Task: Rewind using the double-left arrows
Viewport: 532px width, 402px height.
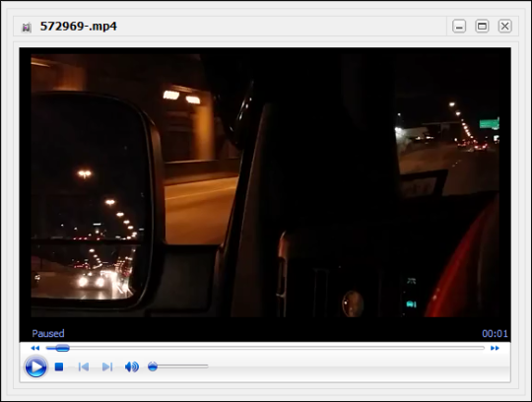Action: click(35, 348)
